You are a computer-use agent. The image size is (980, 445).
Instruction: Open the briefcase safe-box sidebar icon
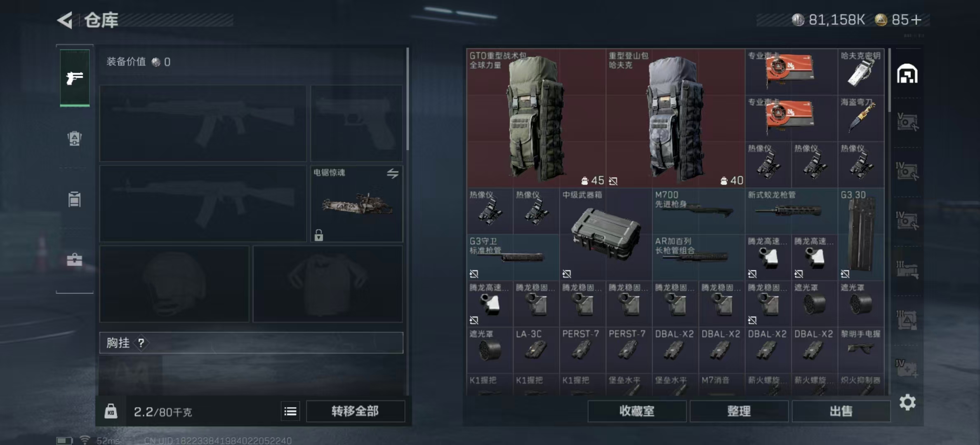(x=74, y=260)
